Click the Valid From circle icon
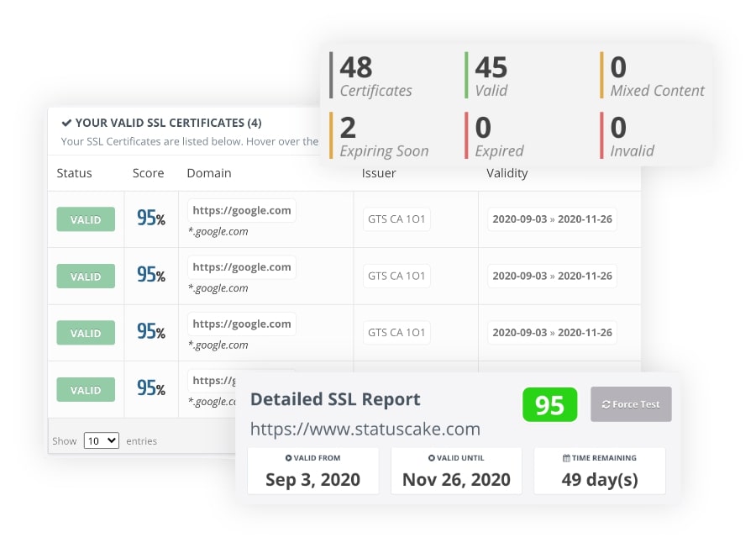Screen dimensions: 756x548 pyautogui.click(x=289, y=458)
